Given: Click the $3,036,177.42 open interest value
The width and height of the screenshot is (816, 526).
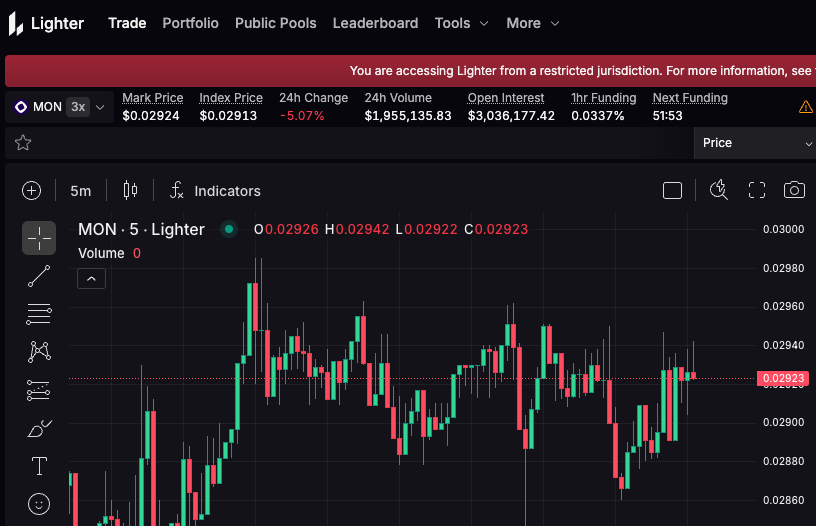Looking at the screenshot, I should pyautogui.click(x=511, y=116).
